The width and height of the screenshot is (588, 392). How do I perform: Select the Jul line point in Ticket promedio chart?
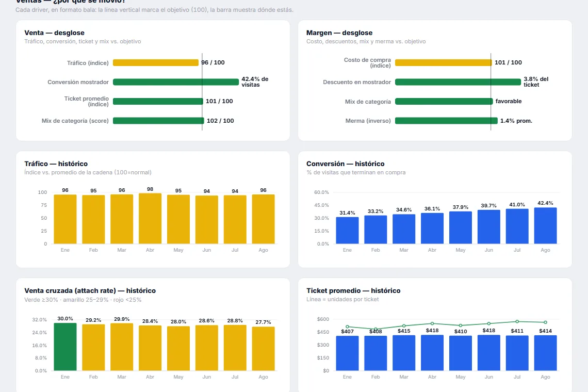[x=517, y=321]
